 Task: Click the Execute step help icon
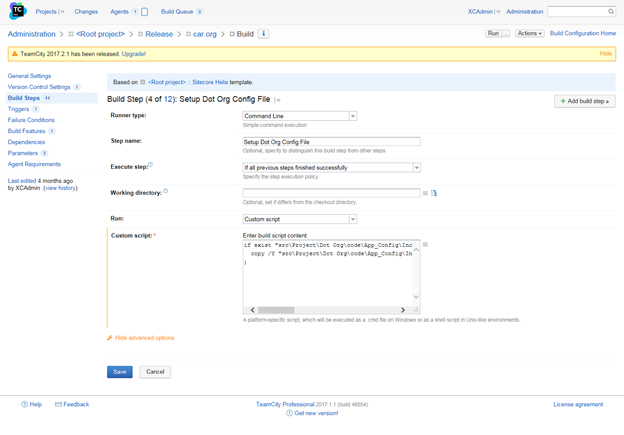(150, 165)
